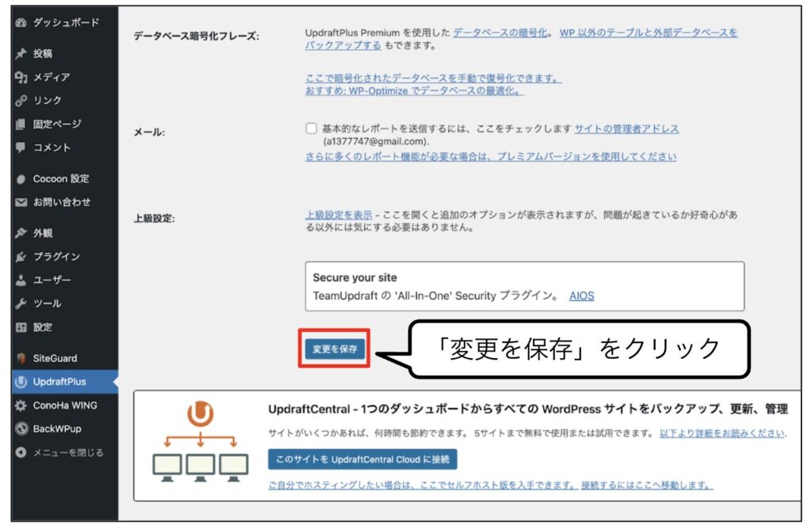This screenshot has width=812, height=530.
Task: Open the メディア menu item
Action: [65, 77]
